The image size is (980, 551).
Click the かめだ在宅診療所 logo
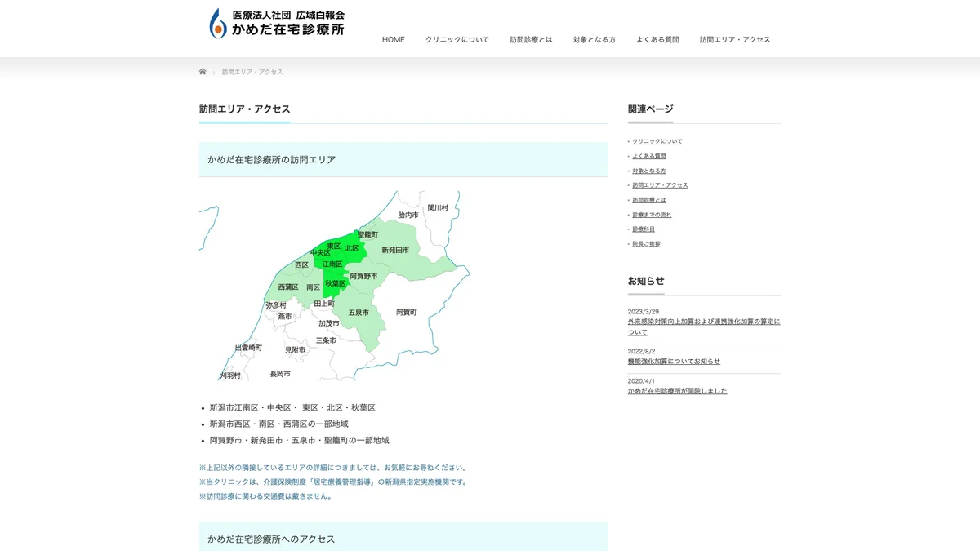(x=277, y=24)
